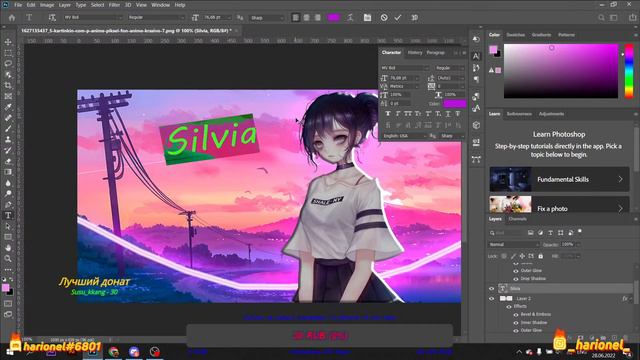Open Fundamental Skills tutorial
This screenshot has width=640, height=360.
click(x=559, y=179)
